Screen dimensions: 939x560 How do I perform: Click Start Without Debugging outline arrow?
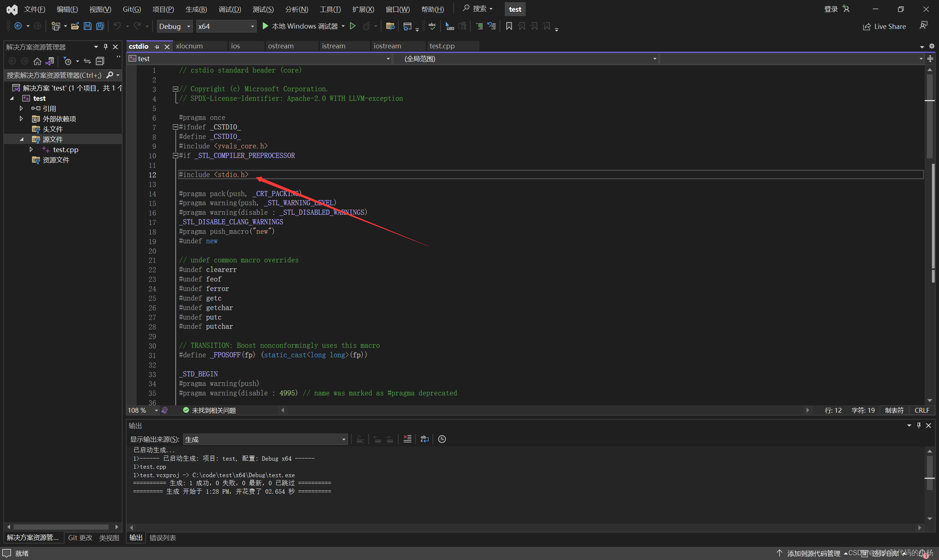coord(352,26)
